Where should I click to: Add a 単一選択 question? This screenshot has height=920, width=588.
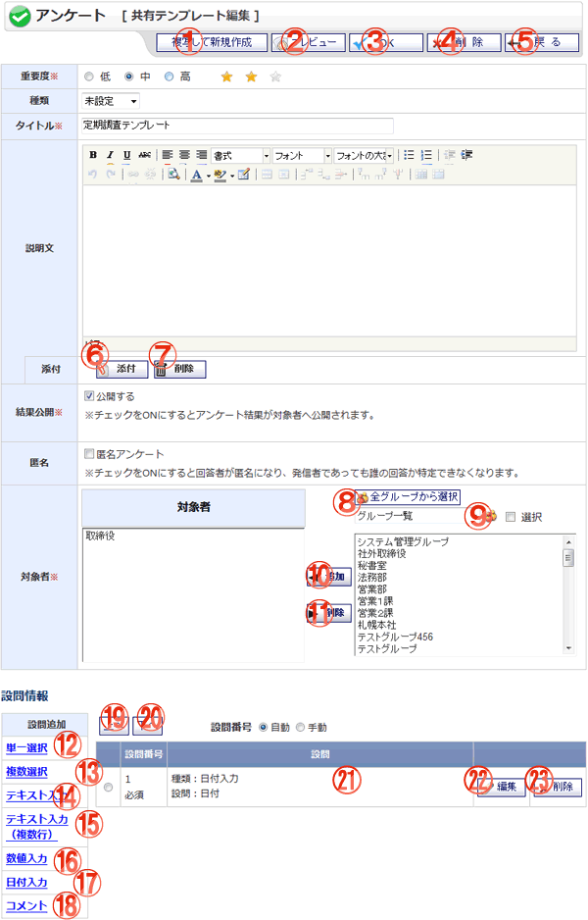26,747
